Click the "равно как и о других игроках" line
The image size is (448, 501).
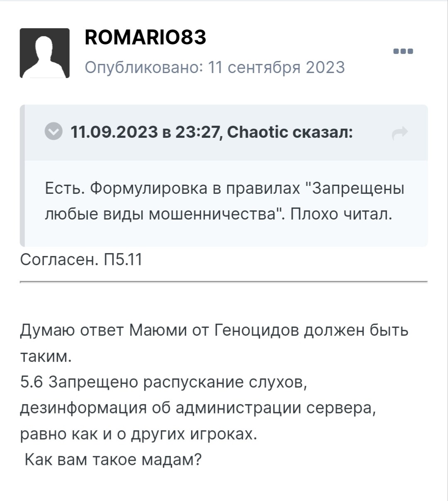(139, 434)
